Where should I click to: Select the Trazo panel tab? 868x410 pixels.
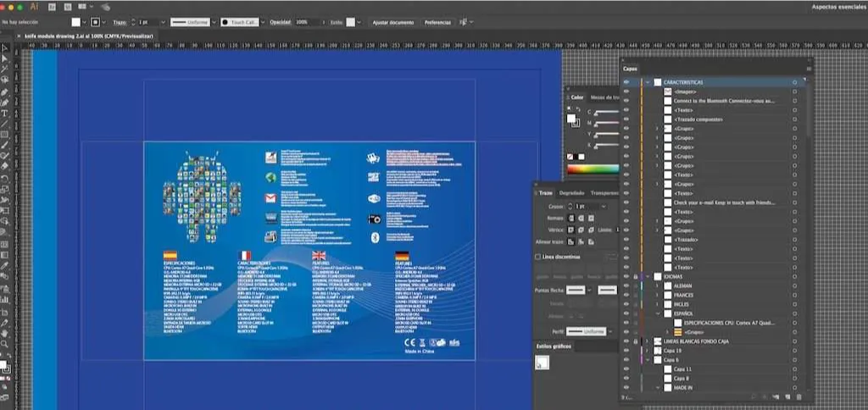[545, 193]
